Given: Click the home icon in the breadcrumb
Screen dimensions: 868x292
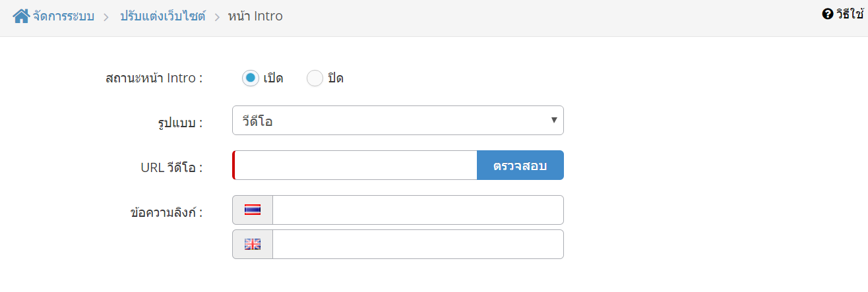Looking at the screenshot, I should (x=21, y=16).
